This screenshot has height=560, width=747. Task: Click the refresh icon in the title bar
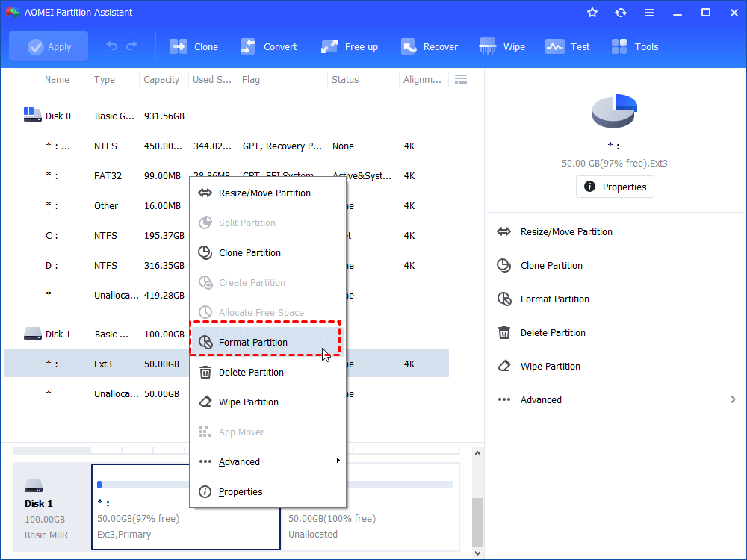[x=620, y=12]
